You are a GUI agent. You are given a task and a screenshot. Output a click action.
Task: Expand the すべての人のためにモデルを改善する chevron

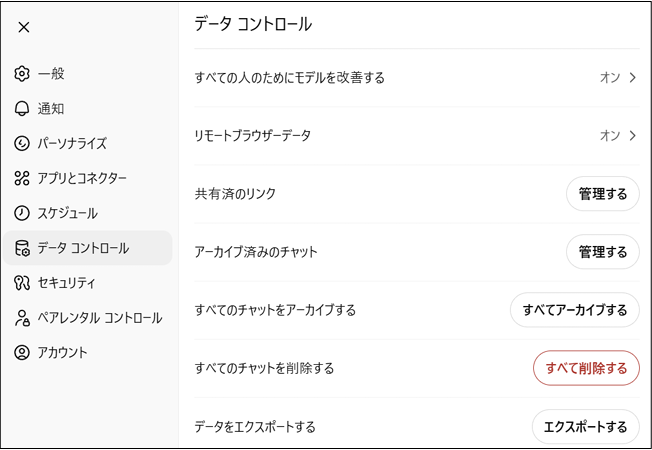[x=632, y=78]
